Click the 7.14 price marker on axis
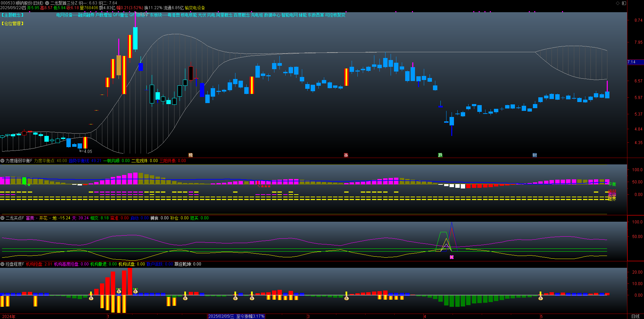This screenshot has width=644, height=319. [x=632, y=62]
